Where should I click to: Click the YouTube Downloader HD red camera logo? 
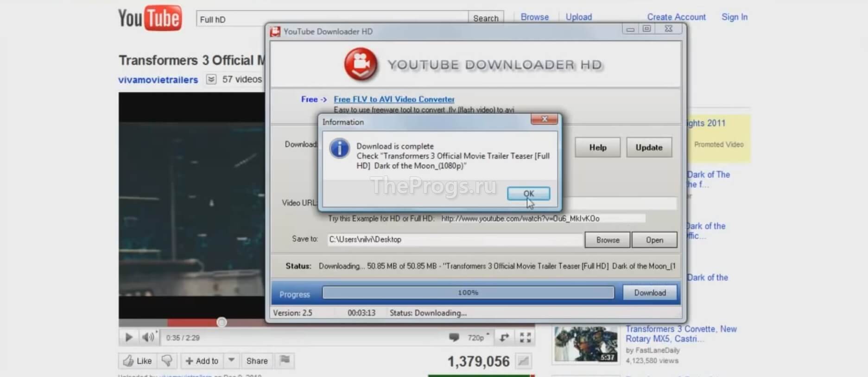(361, 64)
